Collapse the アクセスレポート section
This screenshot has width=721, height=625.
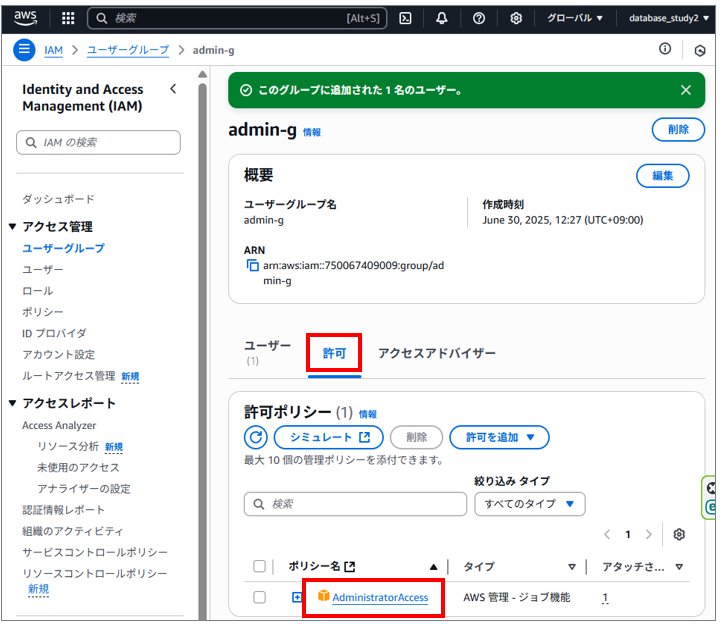tap(12, 403)
